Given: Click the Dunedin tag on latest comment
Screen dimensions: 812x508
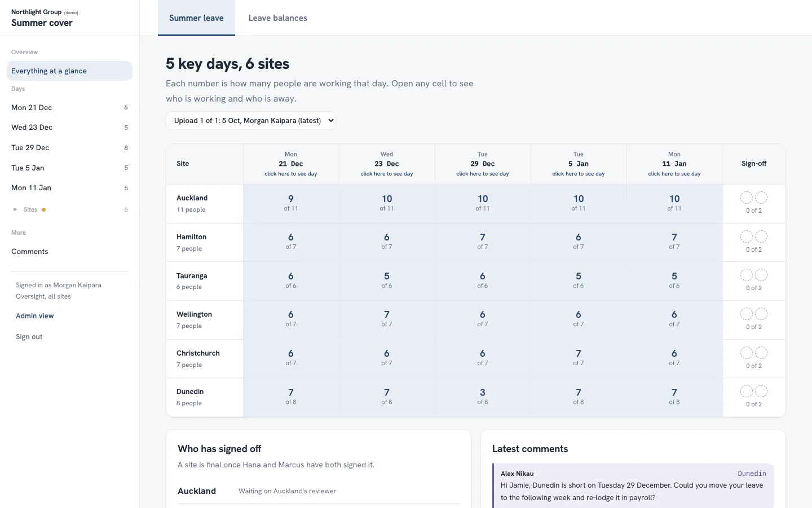Looking at the screenshot, I should [x=752, y=474].
